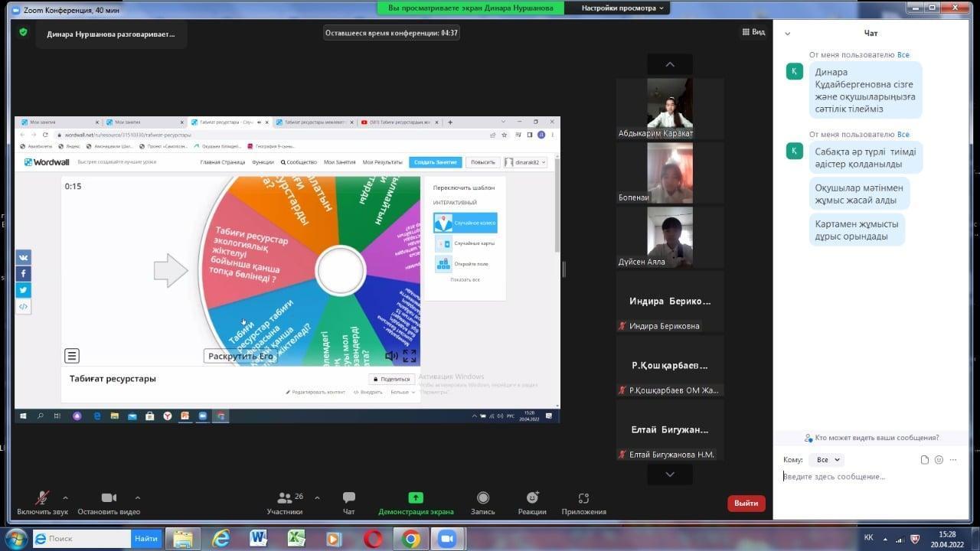Click the file attachment icon in chat
The width and height of the screenshot is (980, 551).
pos(924,460)
